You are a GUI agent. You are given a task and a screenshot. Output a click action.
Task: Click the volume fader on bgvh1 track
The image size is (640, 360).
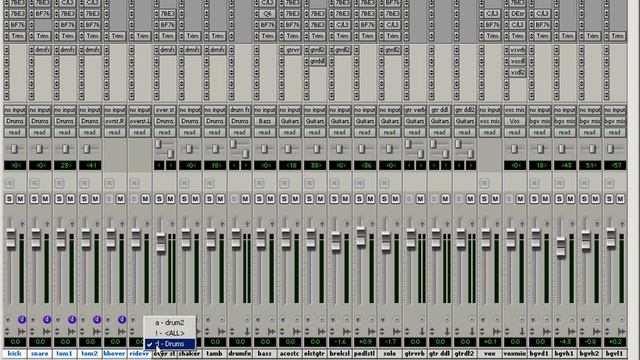561,246
